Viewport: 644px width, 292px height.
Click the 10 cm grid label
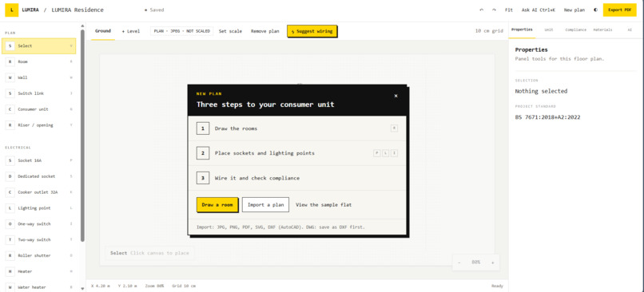pyautogui.click(x=489, y=31)
